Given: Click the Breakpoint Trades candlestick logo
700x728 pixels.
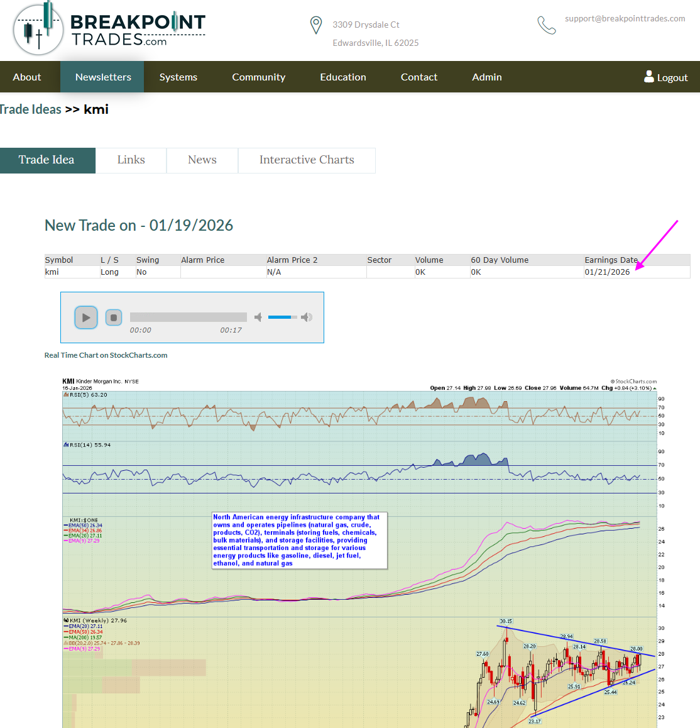Looking at the screenshot, I should pyautogui.click(x=38, y=29).
